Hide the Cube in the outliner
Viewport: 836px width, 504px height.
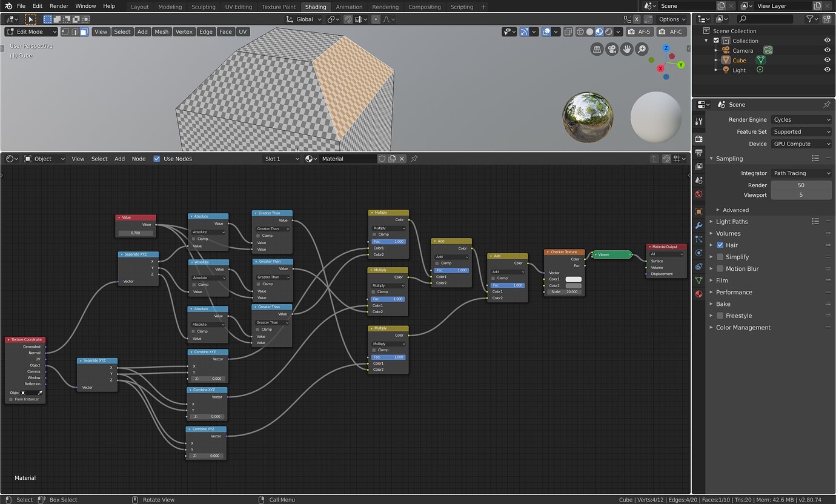point(827,60)
